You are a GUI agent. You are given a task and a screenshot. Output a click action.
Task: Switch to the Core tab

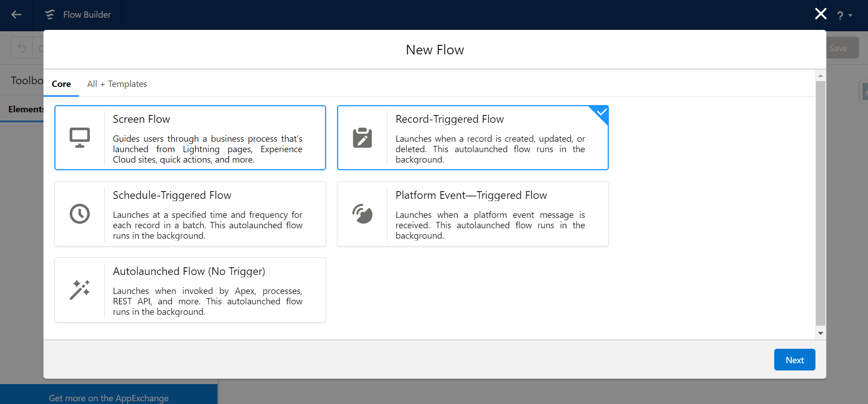pyautogui.click(x=61, y=84)
